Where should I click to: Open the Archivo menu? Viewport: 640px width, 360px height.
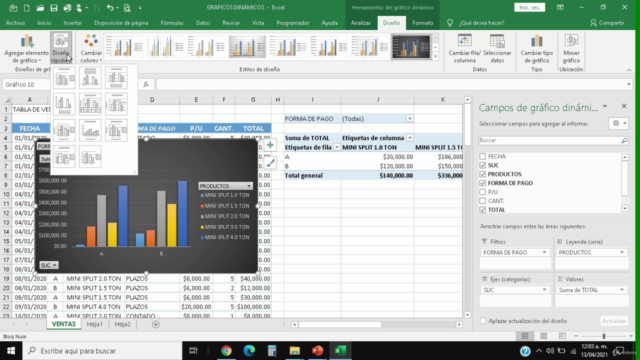(x=16, y=23)
